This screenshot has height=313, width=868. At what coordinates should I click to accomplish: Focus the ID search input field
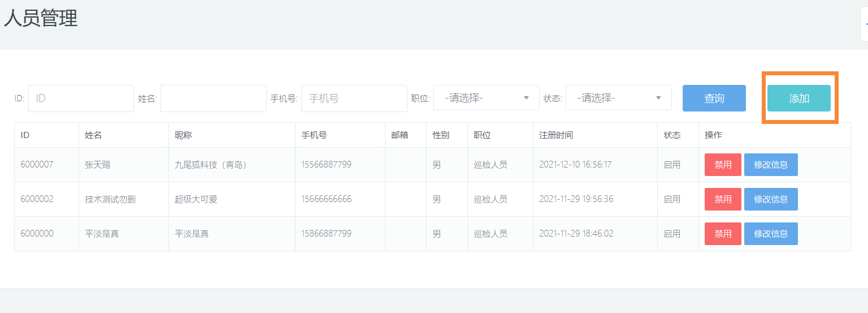click(81, 98)
